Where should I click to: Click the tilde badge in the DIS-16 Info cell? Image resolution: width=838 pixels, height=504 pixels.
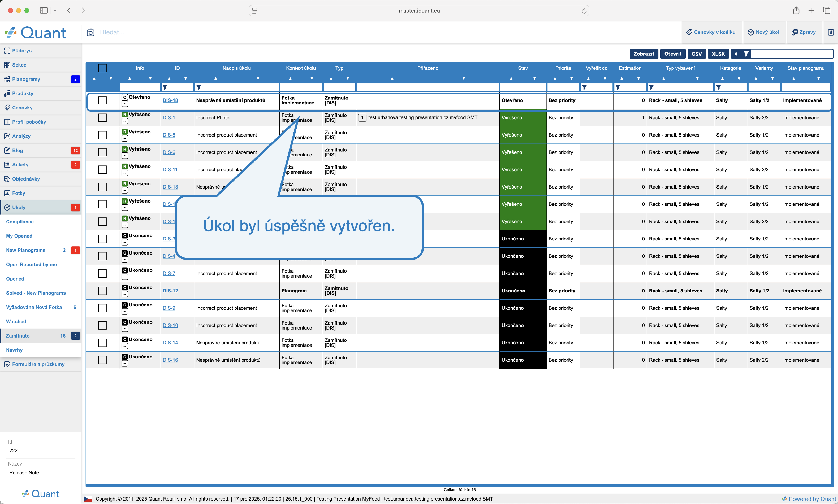click(x=125, y=364)
